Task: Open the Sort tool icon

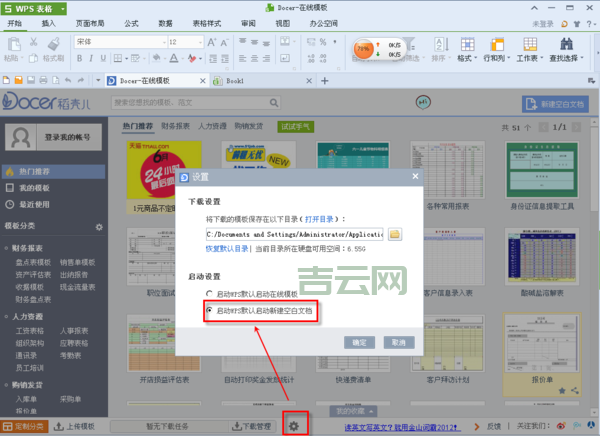Action: pyautogui.click(x=441, y=44)
